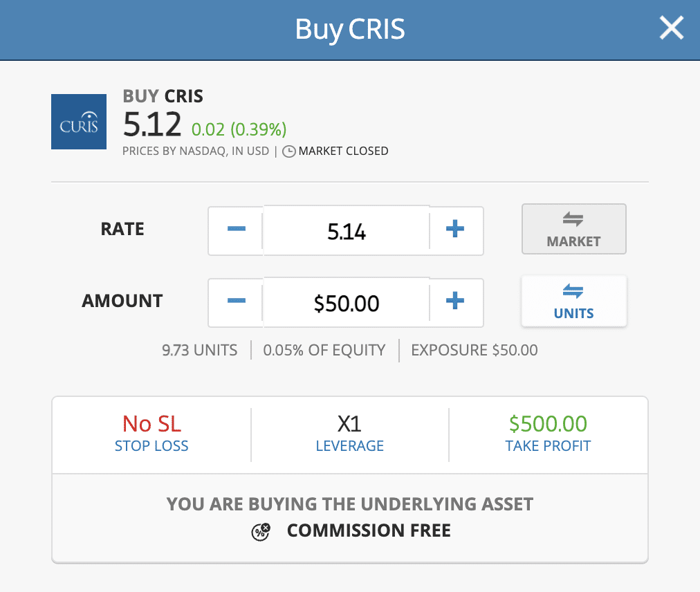The width and height of the screenshot is (700, 592).
Task: Click the 0.05% OF EQUITY label
Action: (x=324, y=350)
